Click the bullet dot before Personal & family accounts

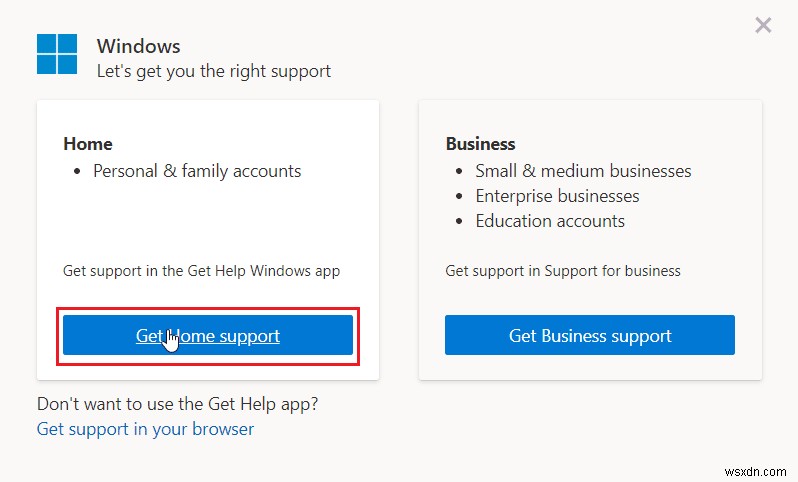[x=77, y=172]
